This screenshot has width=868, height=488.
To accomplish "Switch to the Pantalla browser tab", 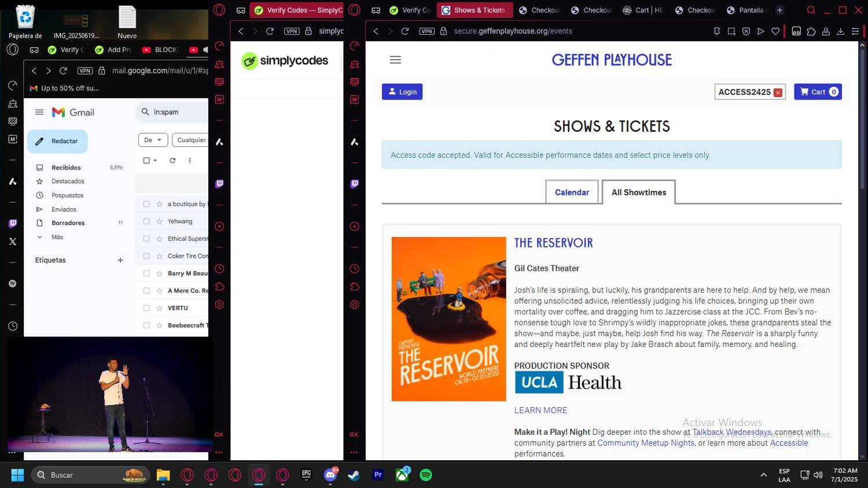I will pos(746,10).
